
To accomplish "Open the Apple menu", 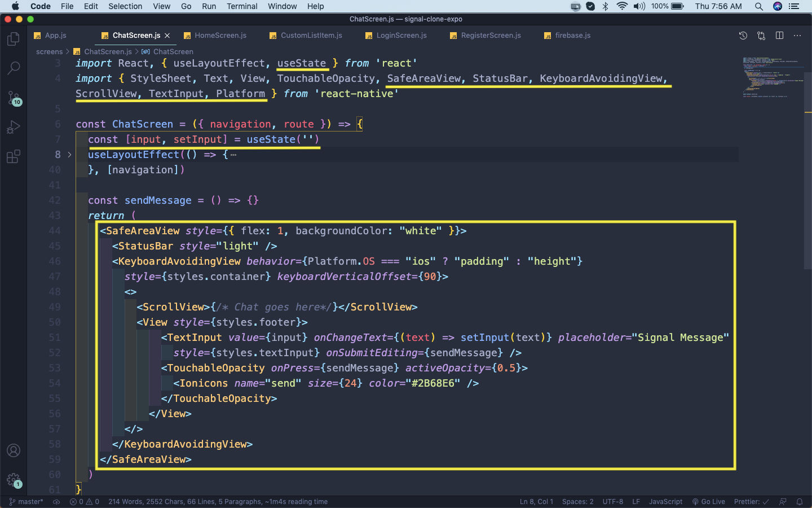I will 15,6.
